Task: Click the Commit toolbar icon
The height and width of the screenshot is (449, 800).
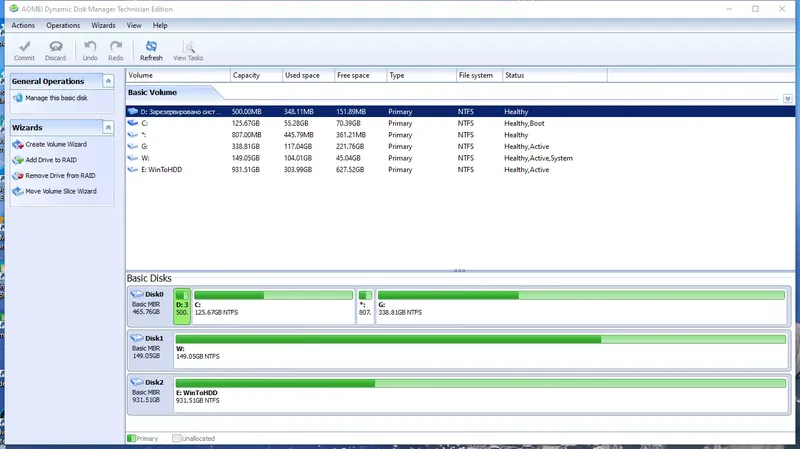Action: pos(24,46)
